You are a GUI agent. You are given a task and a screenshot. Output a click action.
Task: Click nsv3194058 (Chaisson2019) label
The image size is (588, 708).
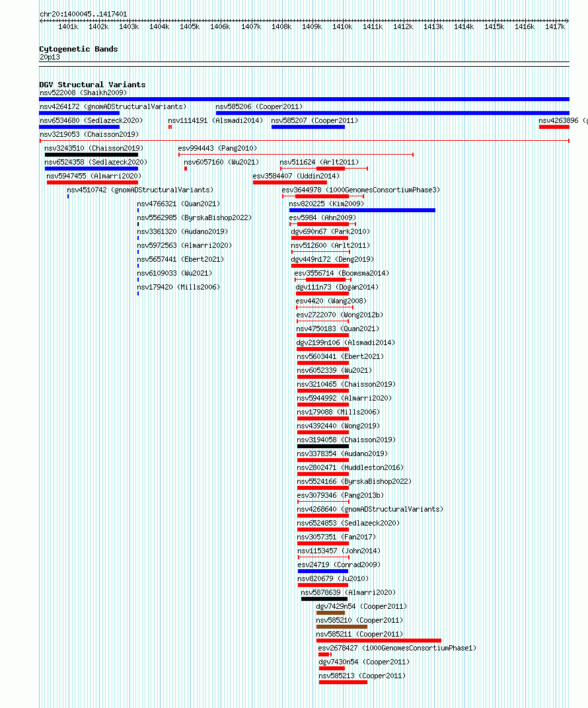346,440
